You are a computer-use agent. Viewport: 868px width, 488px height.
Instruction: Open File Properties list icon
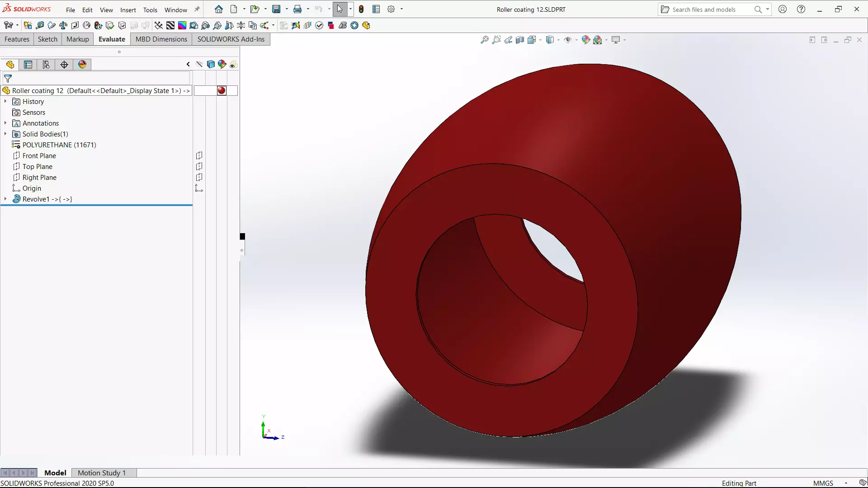coord(376,9)
